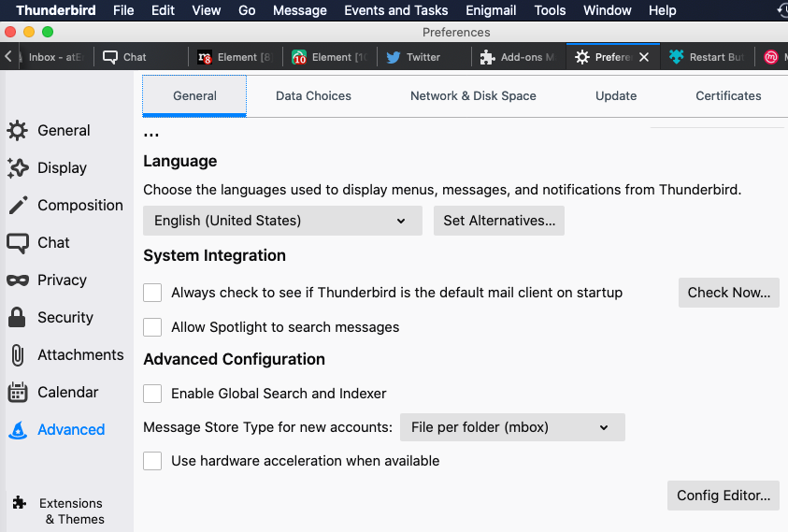Open Extensions & Themes puzzle icon

click(x=20, y=502)
